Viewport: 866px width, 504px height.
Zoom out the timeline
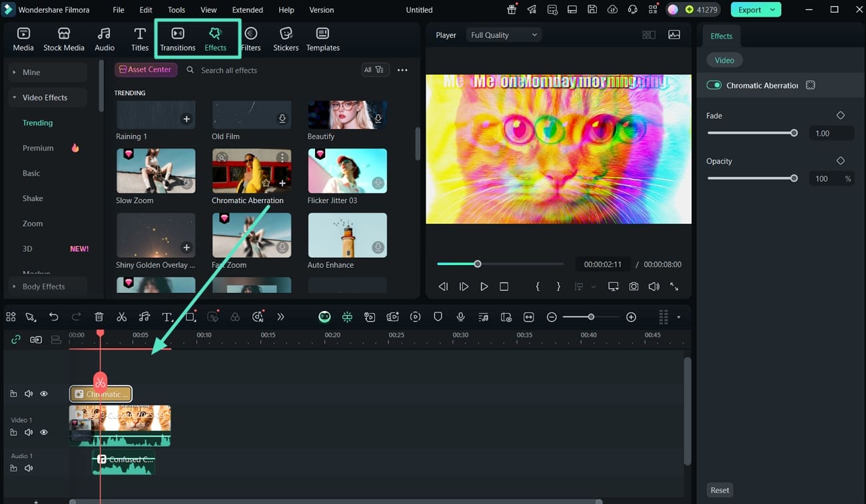tap(552, 317)
